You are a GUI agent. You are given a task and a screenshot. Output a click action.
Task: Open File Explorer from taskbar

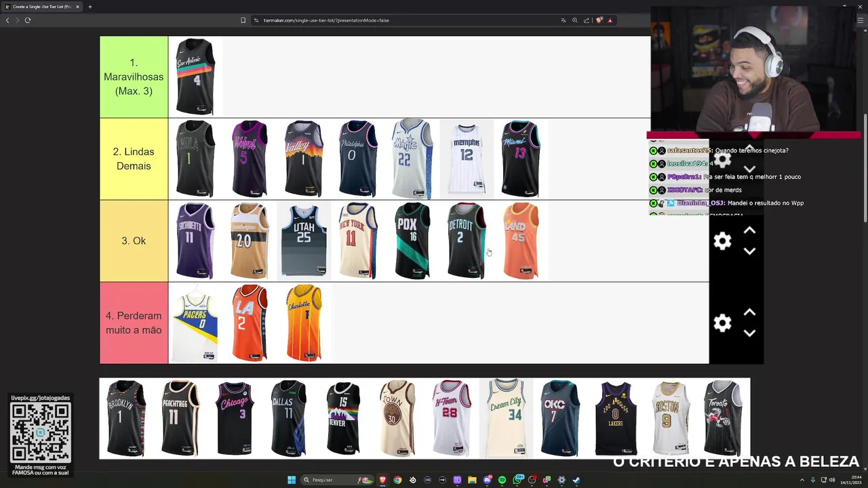(x=472, y=480)
